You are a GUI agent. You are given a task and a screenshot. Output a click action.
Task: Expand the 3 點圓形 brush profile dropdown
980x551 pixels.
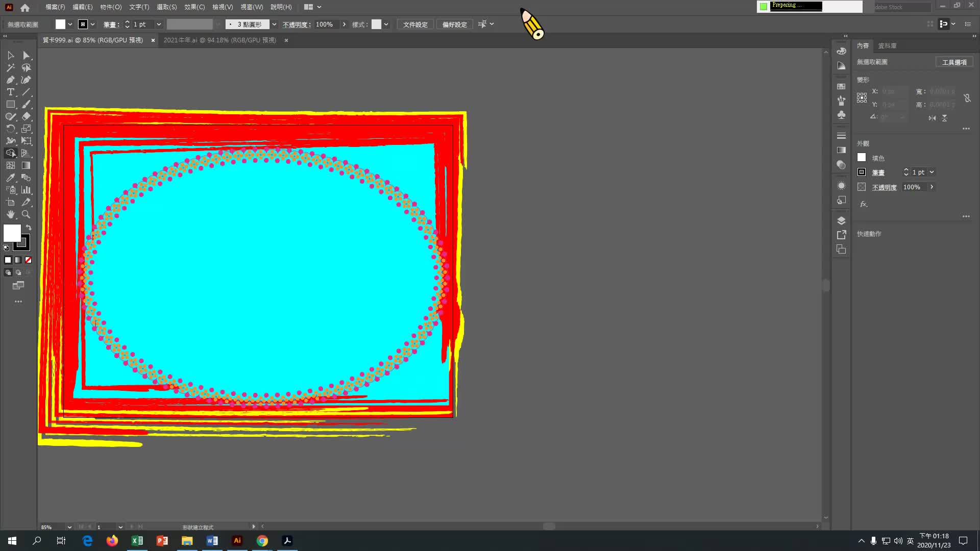[274, 24]
